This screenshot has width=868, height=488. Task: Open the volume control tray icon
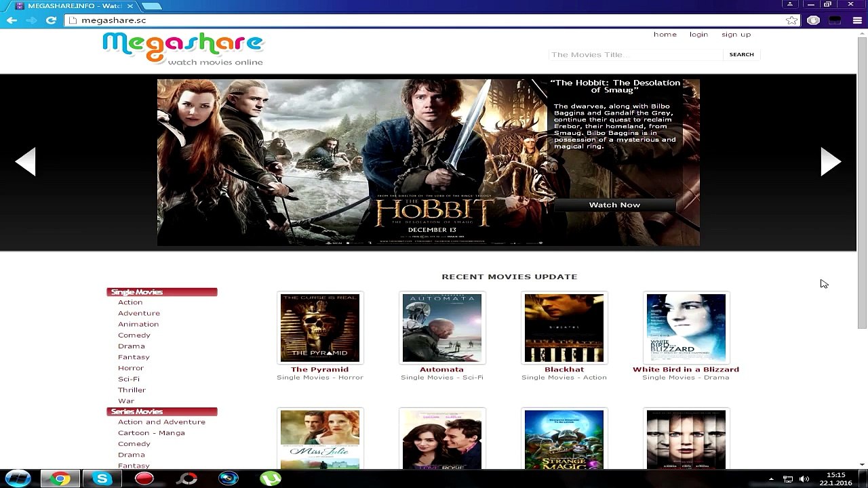point(804,479)
